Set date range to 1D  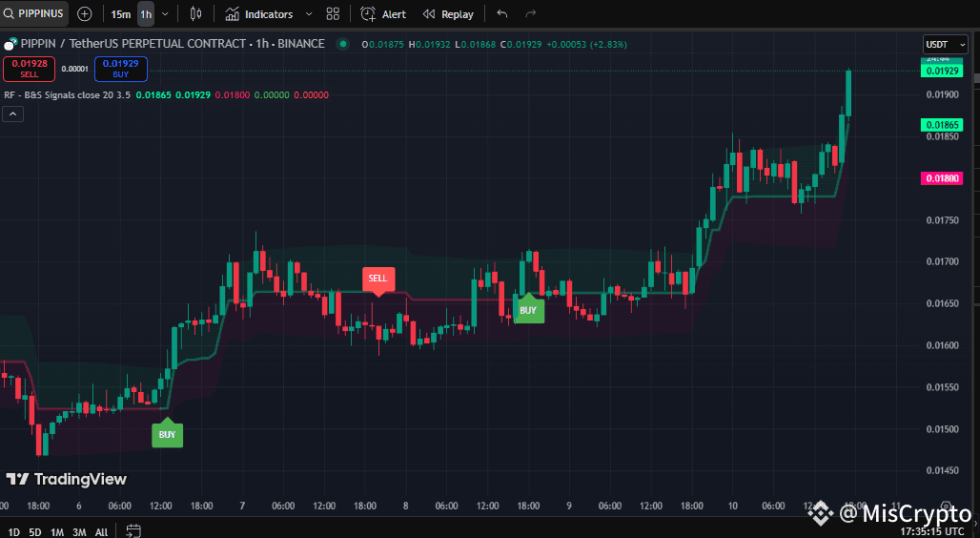pos(13,531)
